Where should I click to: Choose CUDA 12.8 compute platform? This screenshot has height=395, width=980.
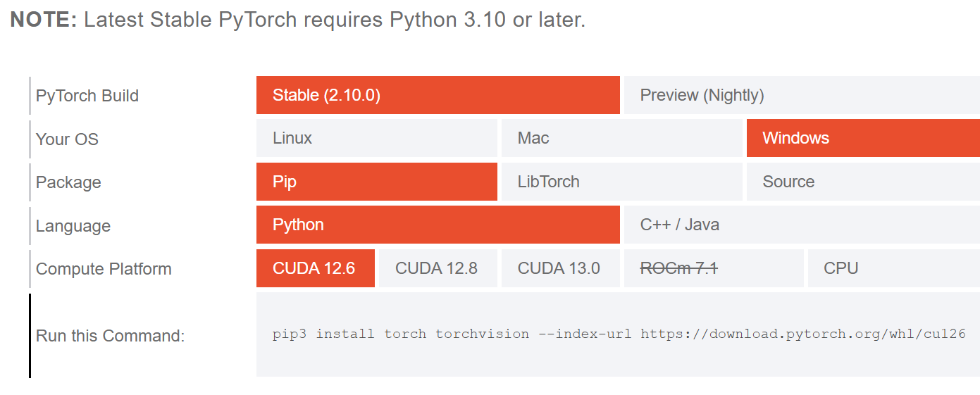(x=438, y=268)
